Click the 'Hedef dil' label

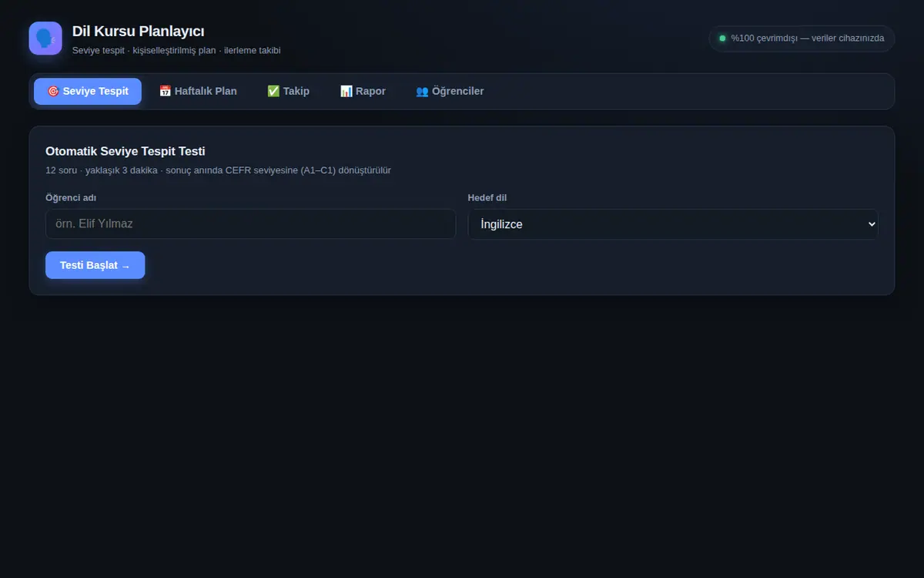(487, 198)
